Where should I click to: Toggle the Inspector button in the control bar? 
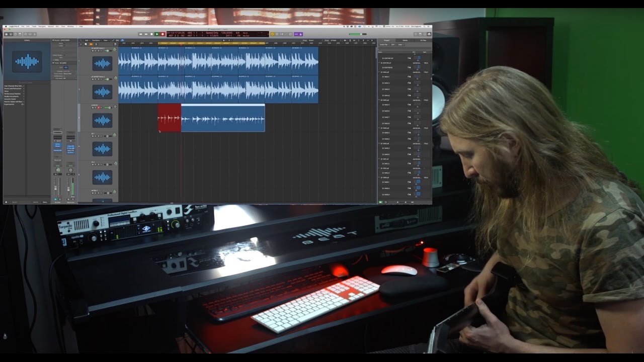point(11,34)
